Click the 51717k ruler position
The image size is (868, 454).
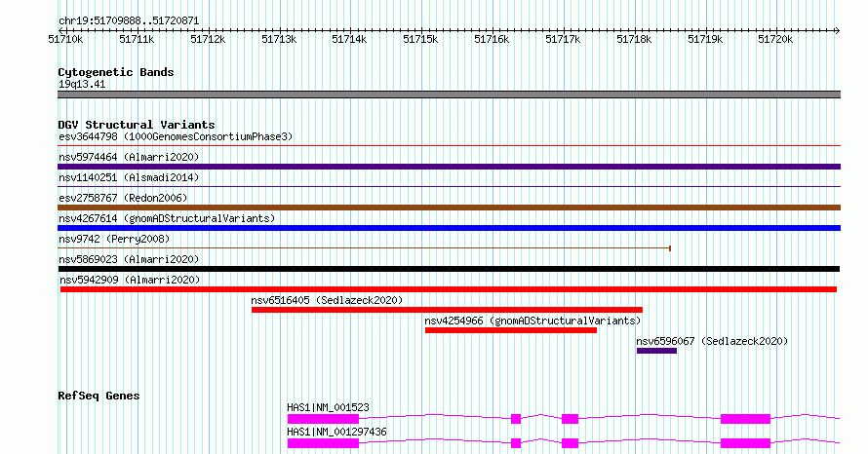coord(563,39)
